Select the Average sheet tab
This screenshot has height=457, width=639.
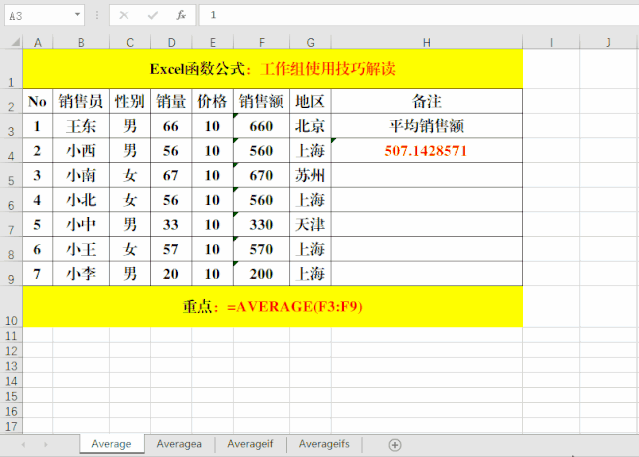pos(111,444)
